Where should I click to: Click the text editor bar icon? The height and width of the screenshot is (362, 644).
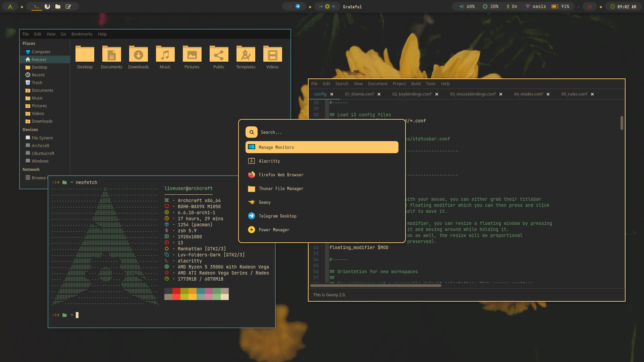(68, 6)
